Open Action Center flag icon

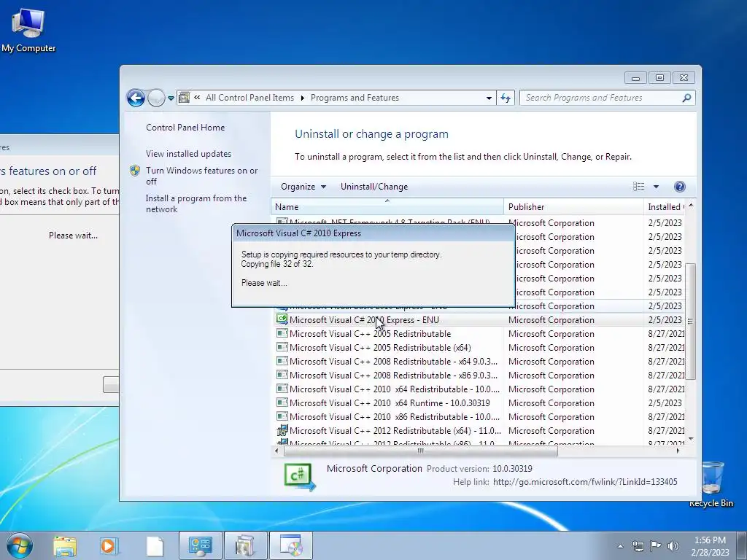656,546
